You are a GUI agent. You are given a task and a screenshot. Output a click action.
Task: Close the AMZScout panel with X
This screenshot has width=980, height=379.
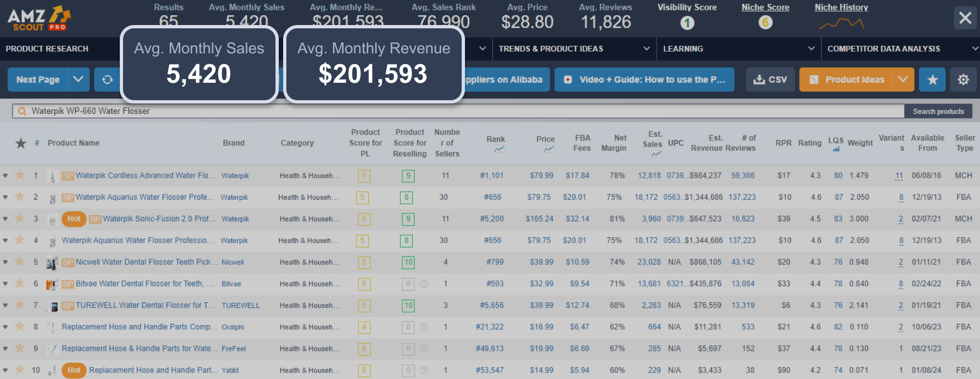(965, 18)
